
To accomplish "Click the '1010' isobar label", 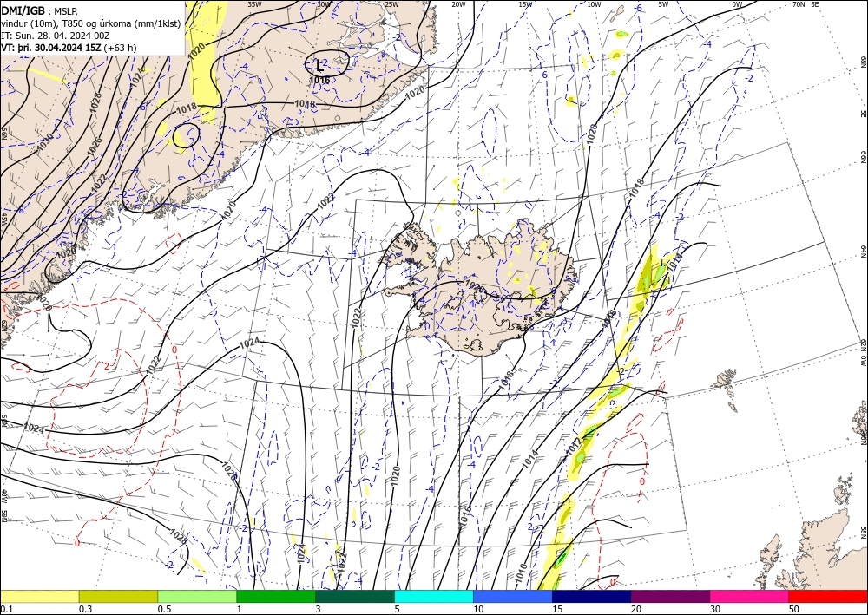I will [521, 575].
